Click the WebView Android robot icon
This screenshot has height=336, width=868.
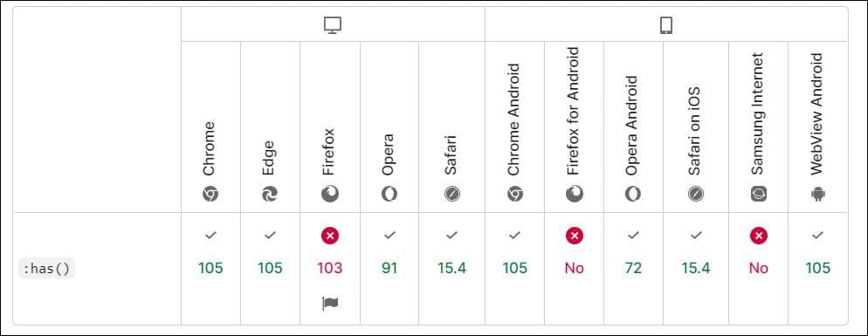(x=817, y=194)
